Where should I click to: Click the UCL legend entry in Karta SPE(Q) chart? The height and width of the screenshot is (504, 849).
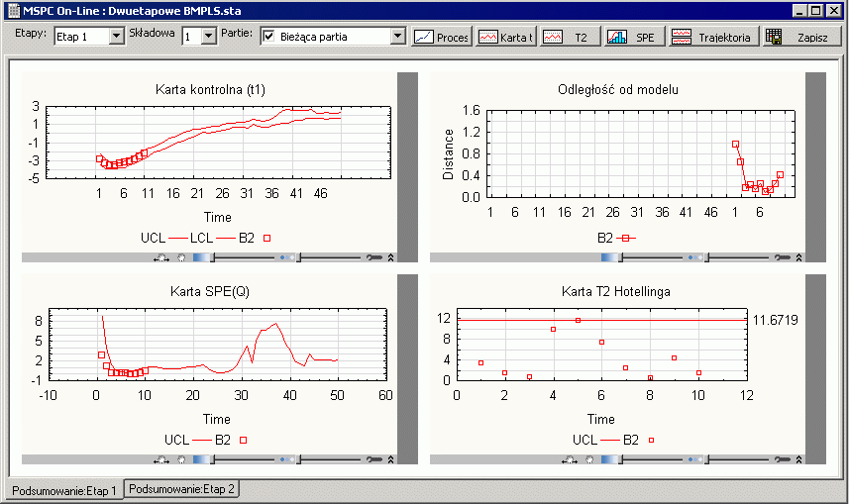(187, 440)
